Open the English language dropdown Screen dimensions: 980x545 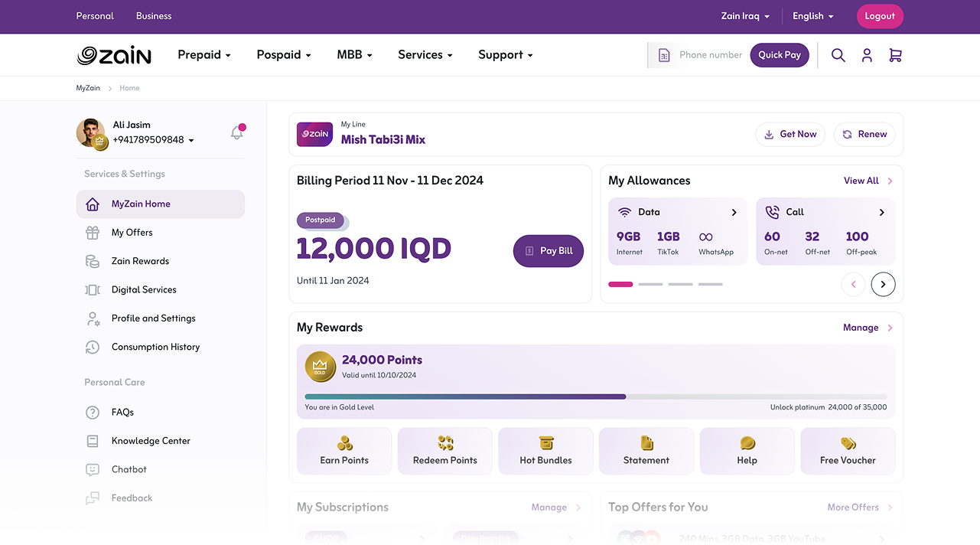coord(813,16)
